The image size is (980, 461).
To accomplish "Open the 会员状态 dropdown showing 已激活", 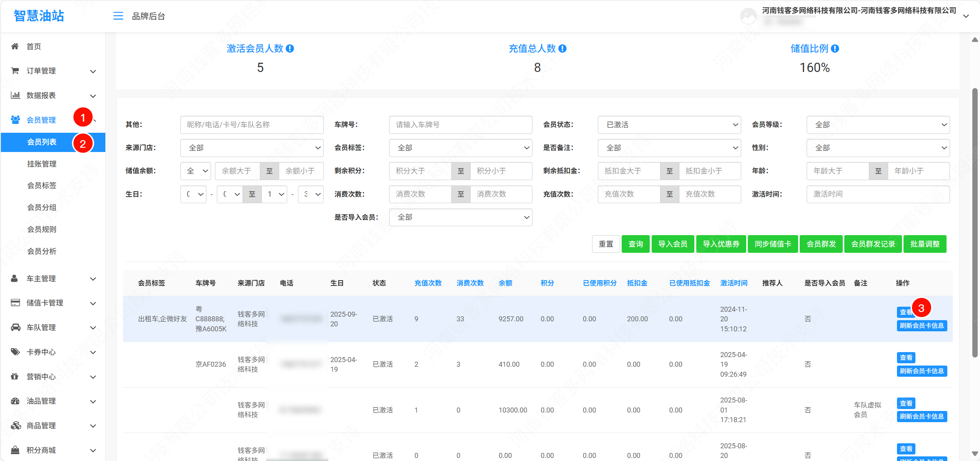I will pos(669,125).
